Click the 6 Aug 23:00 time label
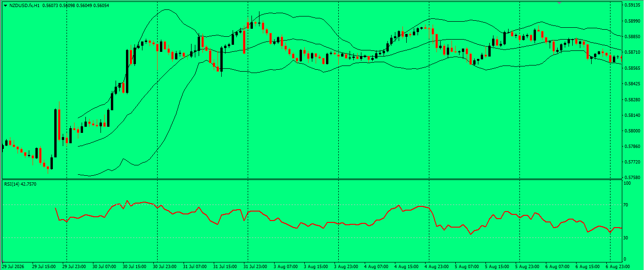644x270 pixels. [x=617, y=266]
